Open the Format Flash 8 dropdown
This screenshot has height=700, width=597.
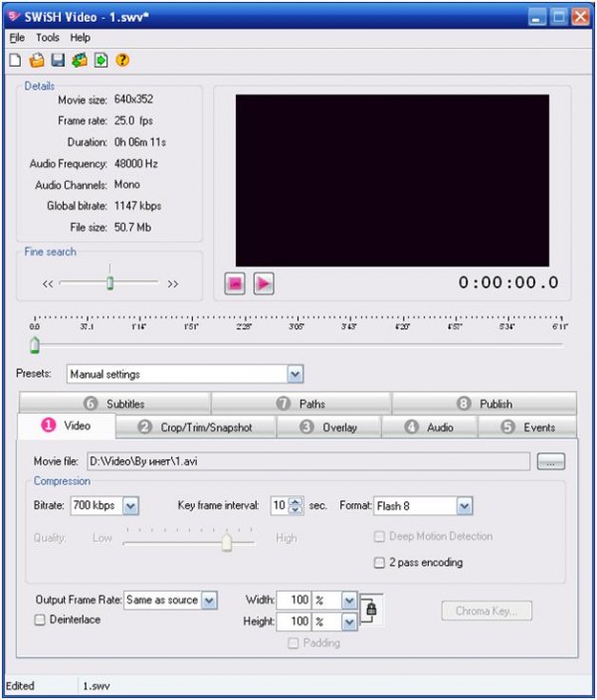point(465,506)
